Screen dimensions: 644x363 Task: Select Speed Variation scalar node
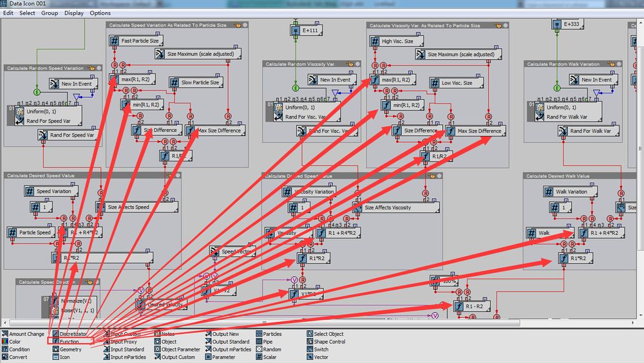(x=51, y=191)
